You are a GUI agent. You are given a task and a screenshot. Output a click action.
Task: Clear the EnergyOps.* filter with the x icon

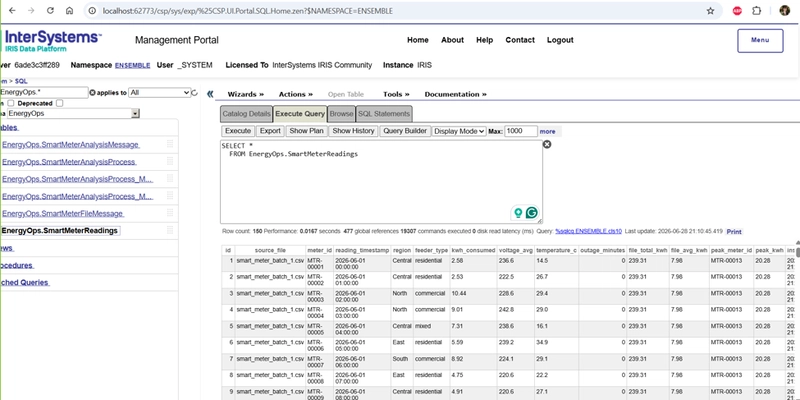click(92, 93)
